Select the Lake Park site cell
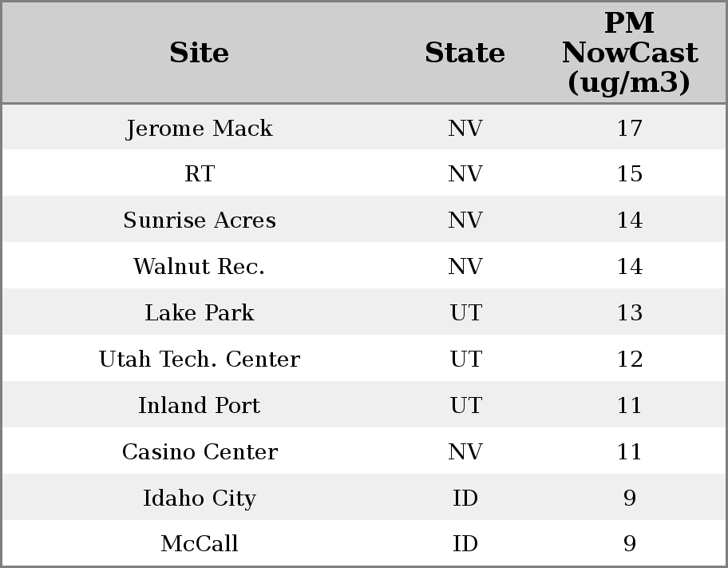Image resolution: width=728 pixels, height=568 pixels. point(199,313)
